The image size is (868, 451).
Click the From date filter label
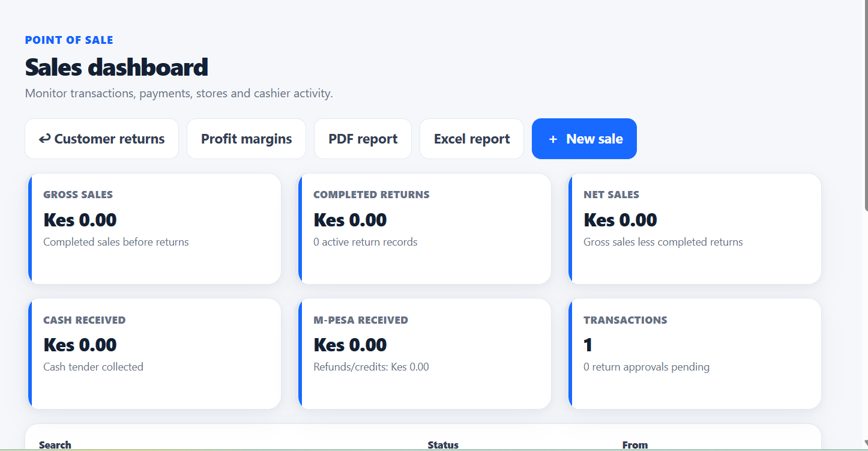635,445
